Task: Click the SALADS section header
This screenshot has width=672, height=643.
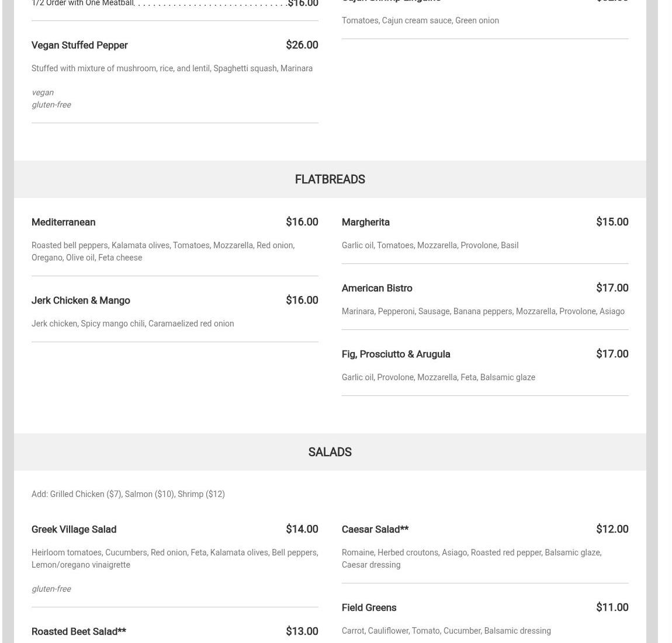Action: (330, 452)
